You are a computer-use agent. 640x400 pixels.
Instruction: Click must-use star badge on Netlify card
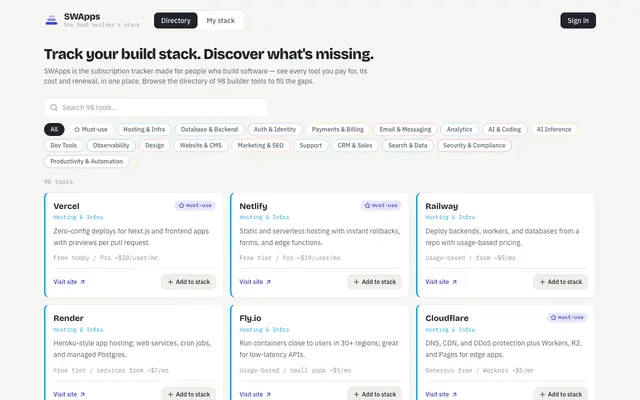[381, 205]
